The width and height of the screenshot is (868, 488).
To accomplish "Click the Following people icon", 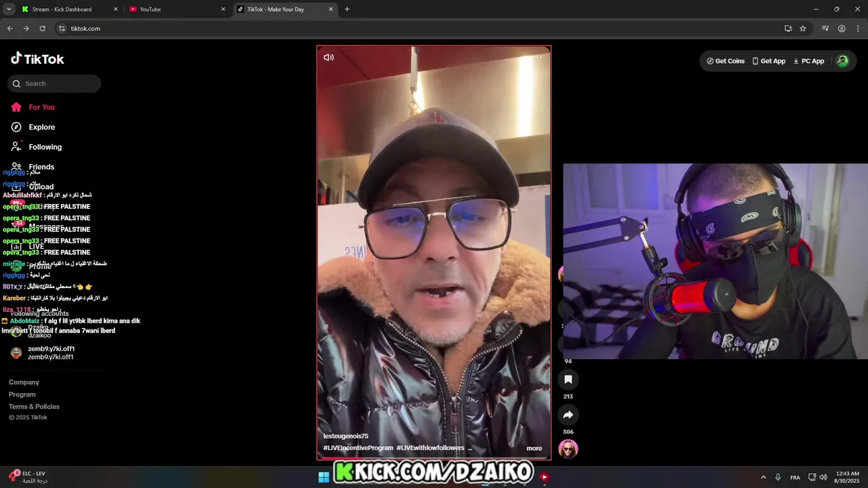I will coord(16,147).
